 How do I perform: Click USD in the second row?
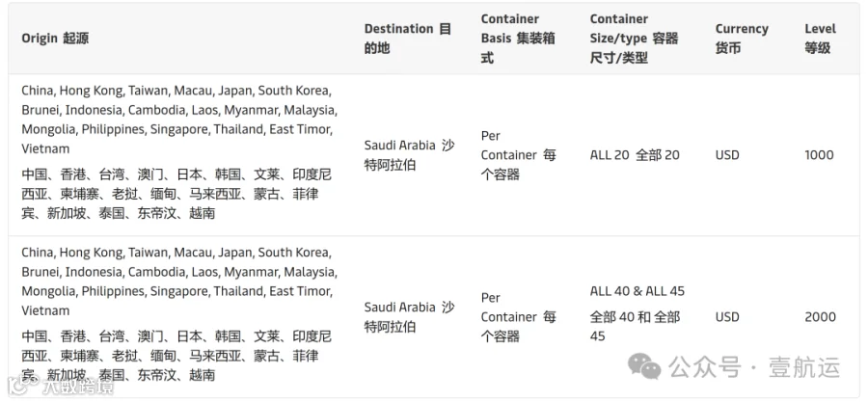[727, 317]
